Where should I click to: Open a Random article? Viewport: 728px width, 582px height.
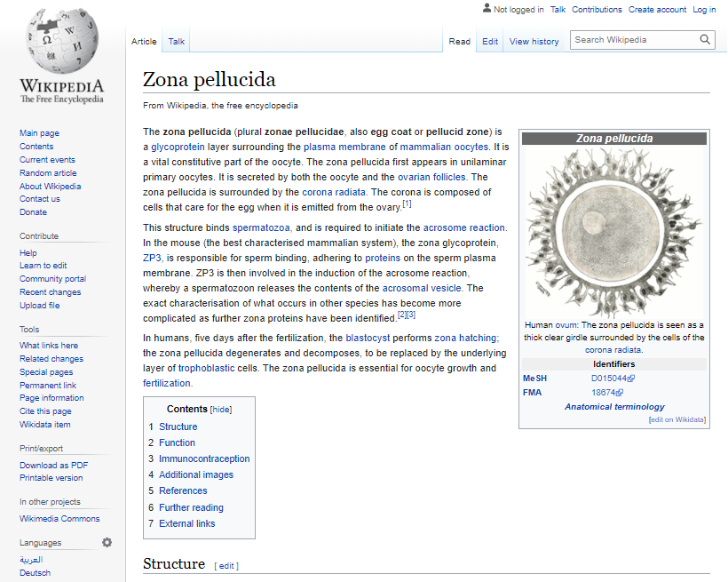[x=48, y=173]
